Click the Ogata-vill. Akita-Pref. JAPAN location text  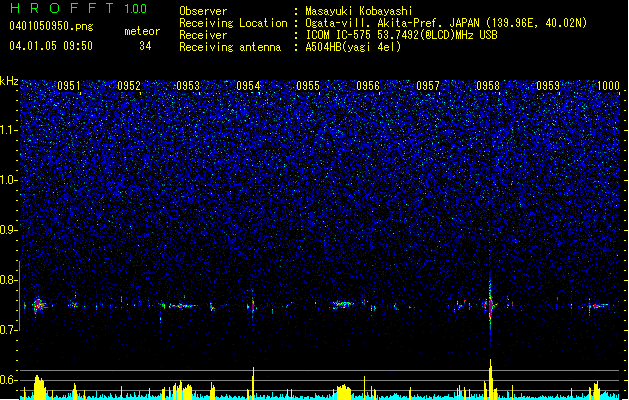point(446,23)
